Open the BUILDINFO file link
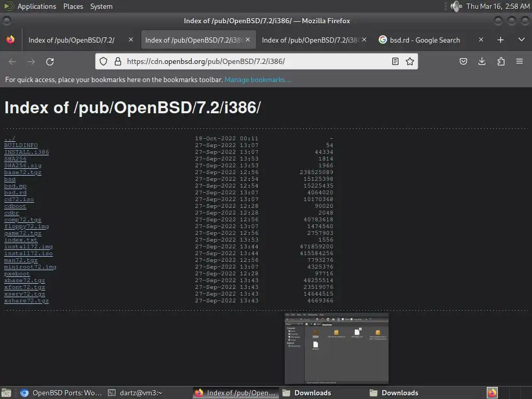532x399 pixels. pos(21,145)
